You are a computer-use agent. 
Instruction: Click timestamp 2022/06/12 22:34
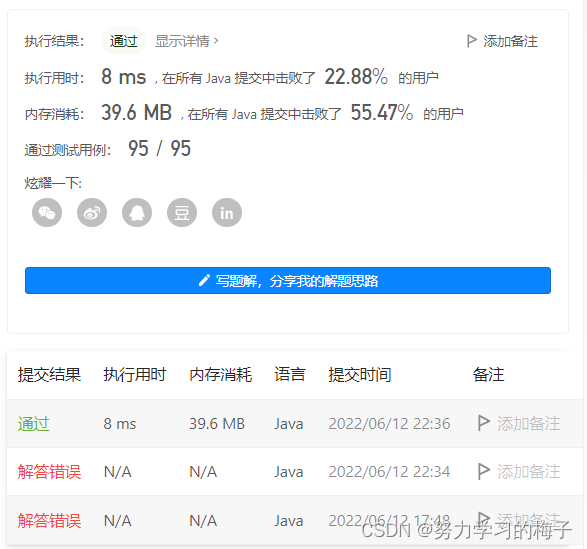[389, 471]
